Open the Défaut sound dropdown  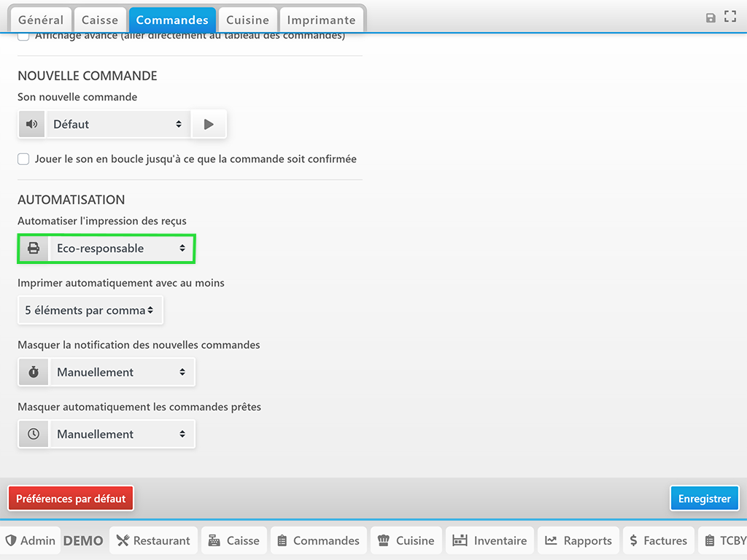click(x=117, y=124)
